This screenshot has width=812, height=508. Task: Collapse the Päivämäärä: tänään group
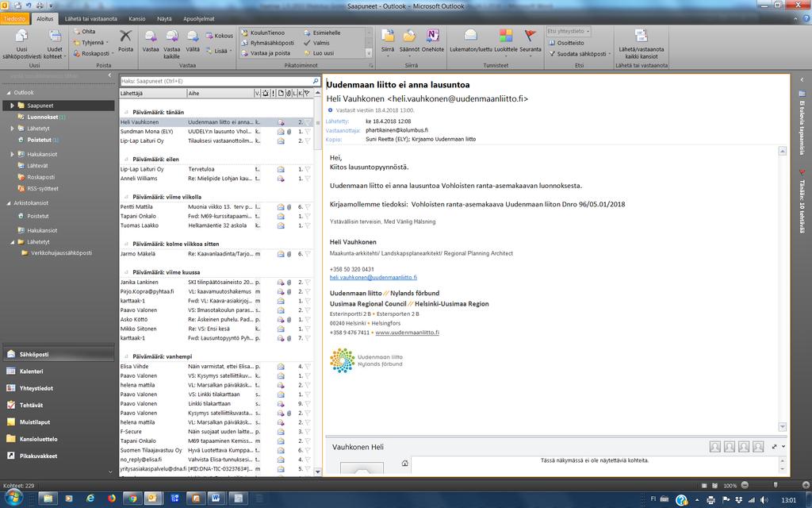tap(126, 112)
